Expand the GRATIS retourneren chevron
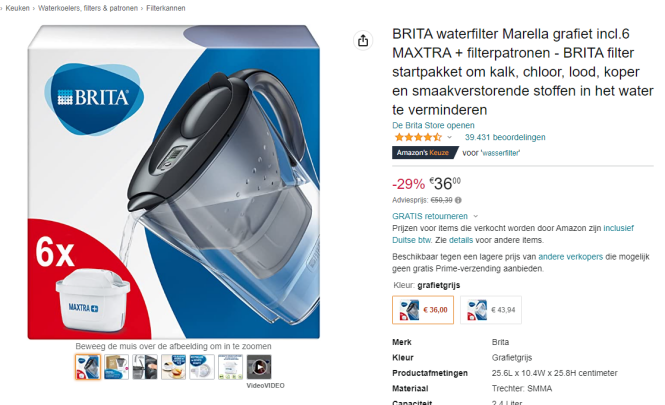Image resolution: width=665 pixels, height=405 pixels. pos(475,216)
